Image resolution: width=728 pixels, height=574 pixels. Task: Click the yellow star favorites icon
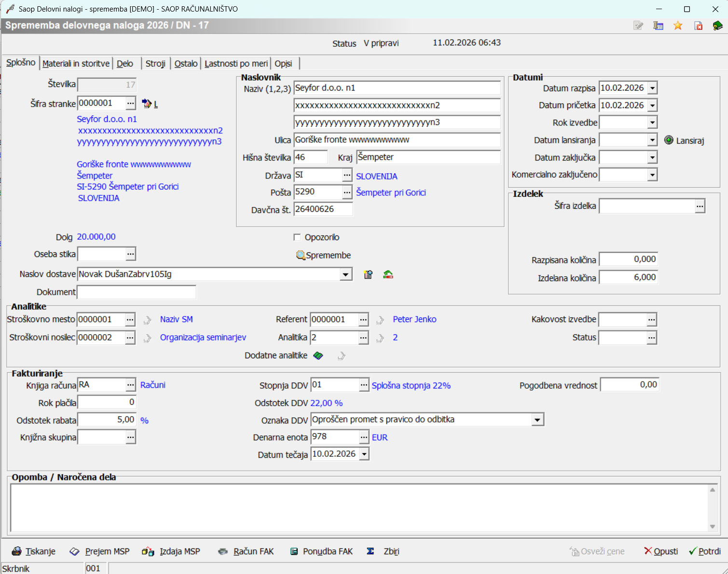click(x=678, y=26)
